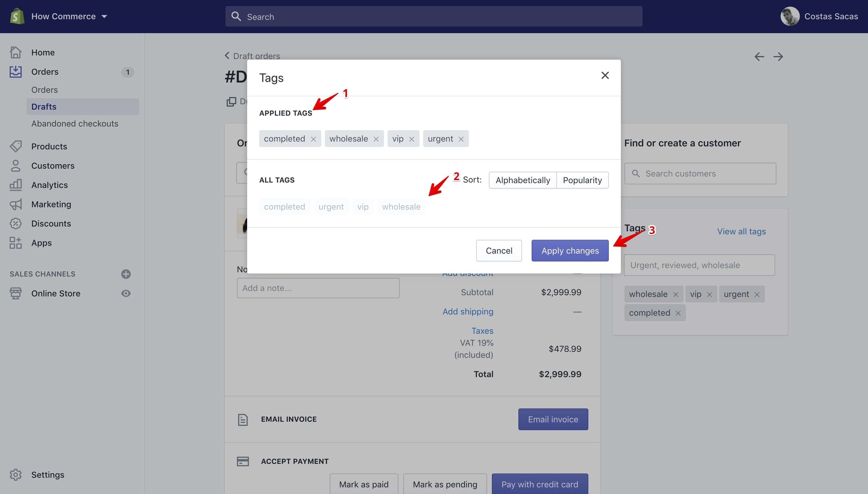Remove applied tag completed in dialog
Image resolution: width=868 pixels, height=494 pixels.
point(313,139)
